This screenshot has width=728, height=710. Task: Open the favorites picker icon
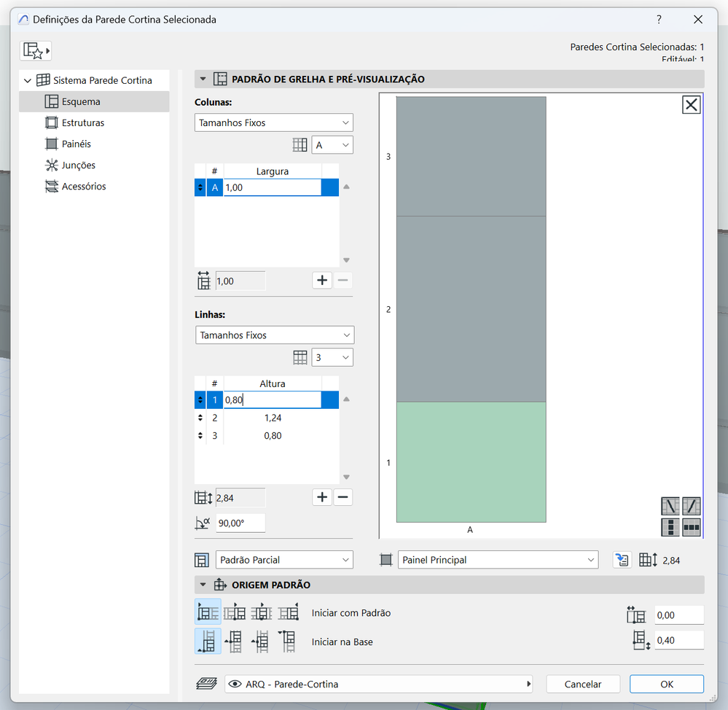click(35, 50)
